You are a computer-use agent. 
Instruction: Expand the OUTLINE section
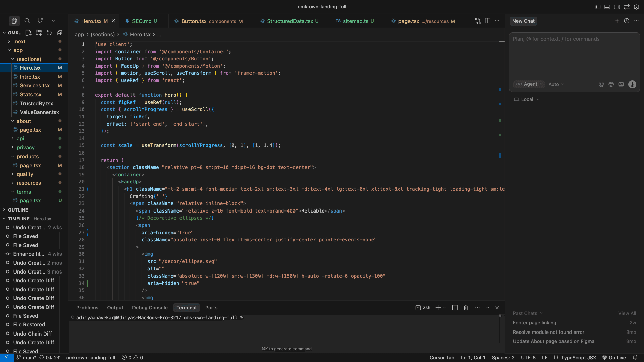coord(18,210)
